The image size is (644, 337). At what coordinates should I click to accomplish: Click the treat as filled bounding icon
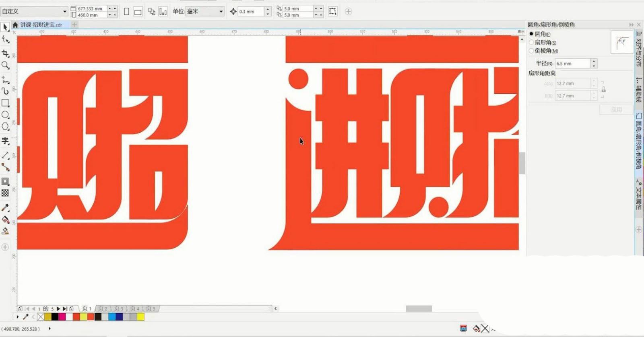pos(332,11)
